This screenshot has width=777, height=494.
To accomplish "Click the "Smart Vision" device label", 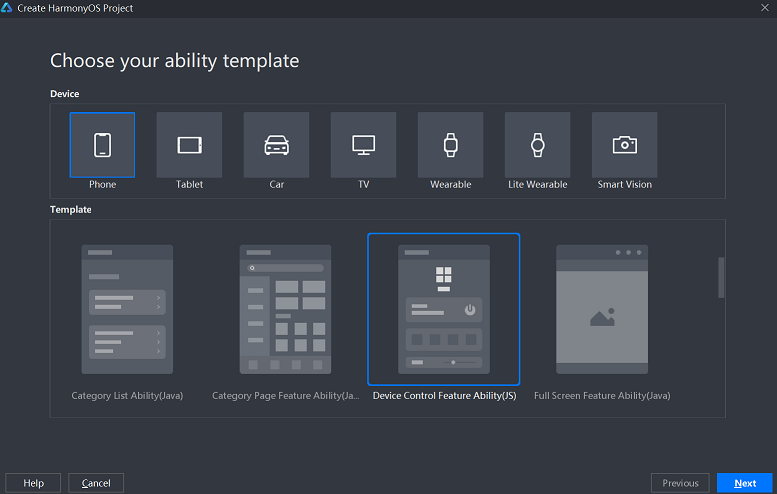I will click(x=624, y=184).
